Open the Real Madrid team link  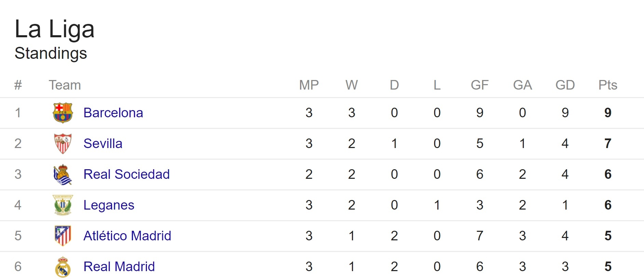pyautogui.click(x=119, y=267)
